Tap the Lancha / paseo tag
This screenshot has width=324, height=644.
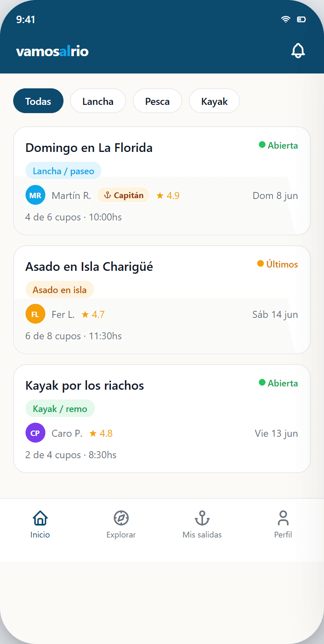point(63,171)
